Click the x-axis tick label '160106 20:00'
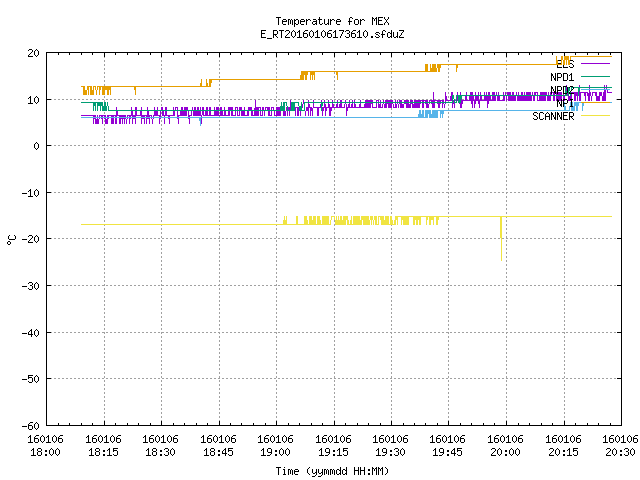 (x=506, y=445)
